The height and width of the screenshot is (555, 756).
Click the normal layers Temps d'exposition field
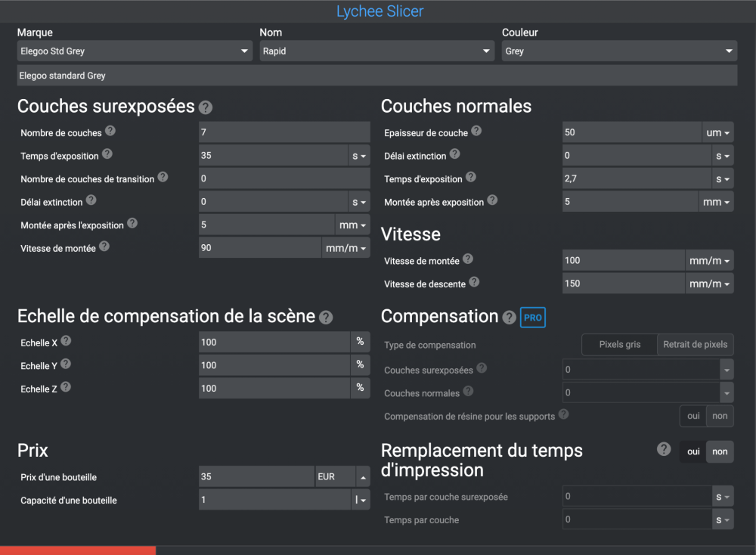click(632, 179)
